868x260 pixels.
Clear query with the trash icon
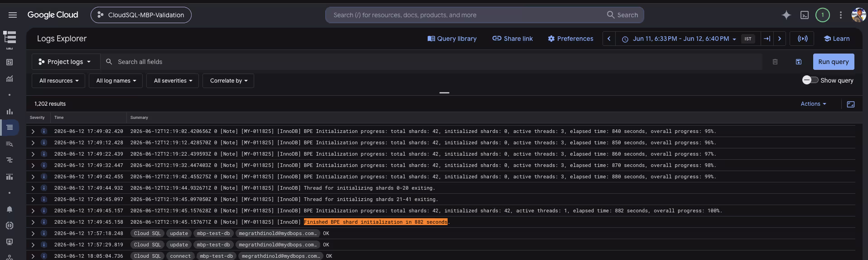775,62
